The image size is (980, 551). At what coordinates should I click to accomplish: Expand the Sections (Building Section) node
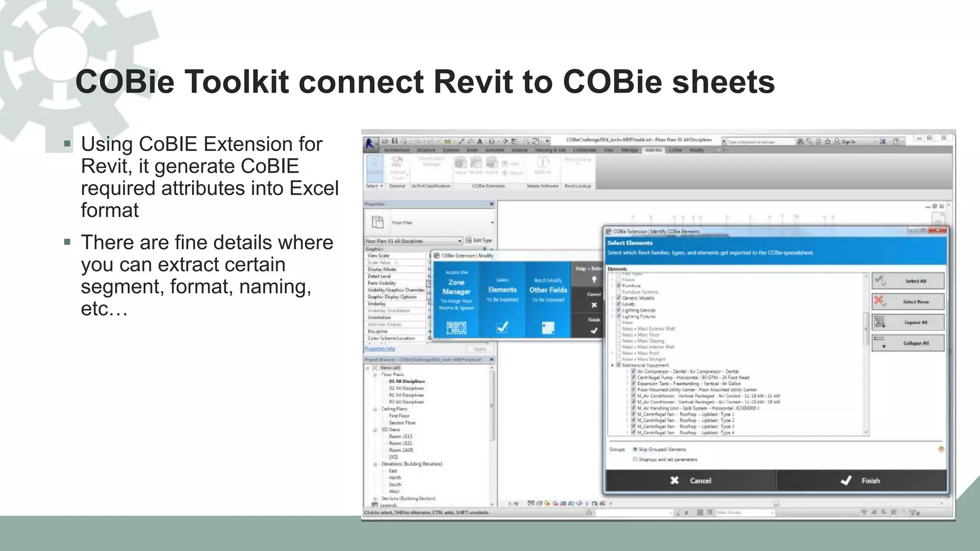375,499
